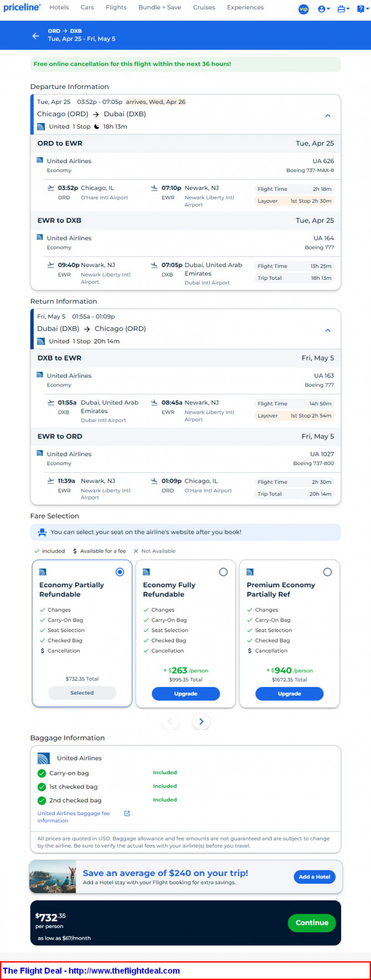Open United Airlines baggage fee information link

pyautogui.click(x=74, y=817)
